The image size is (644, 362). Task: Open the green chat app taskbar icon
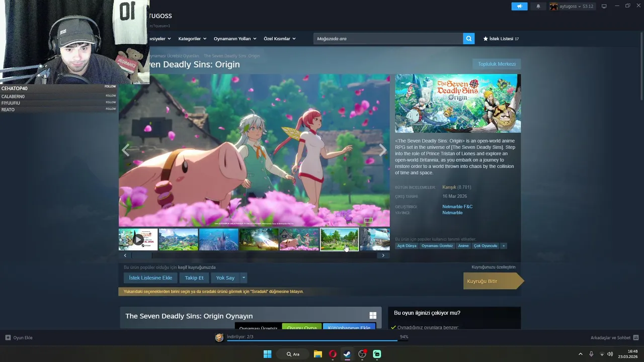377,354
